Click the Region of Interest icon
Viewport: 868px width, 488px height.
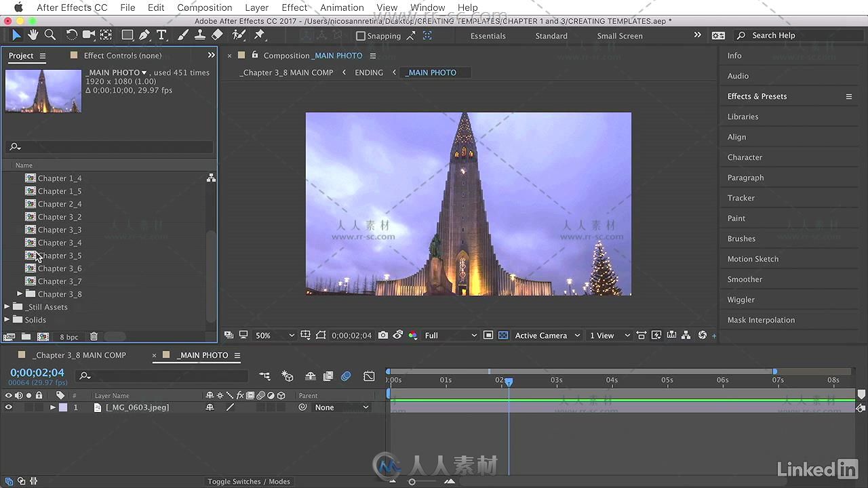pos(321,335)
